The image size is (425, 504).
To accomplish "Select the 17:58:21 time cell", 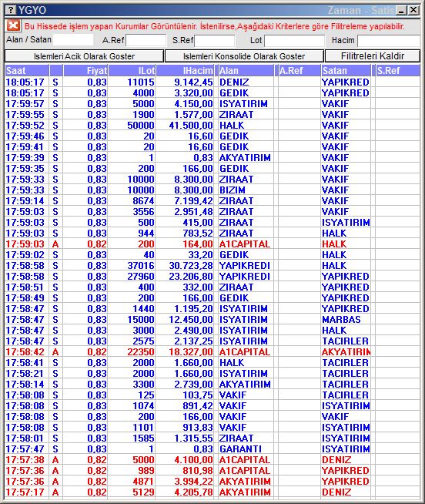I will click(x=25, y=374).
